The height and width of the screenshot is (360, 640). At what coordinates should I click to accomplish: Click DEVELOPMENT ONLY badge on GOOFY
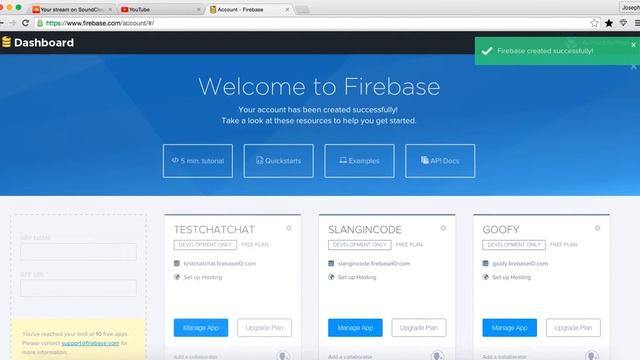tap(514, 244)
